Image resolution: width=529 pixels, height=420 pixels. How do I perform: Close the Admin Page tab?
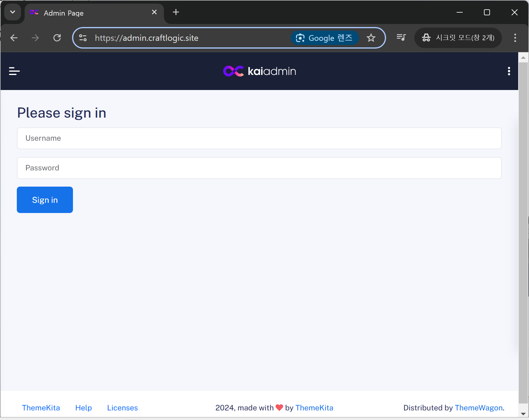click(154, 12)
